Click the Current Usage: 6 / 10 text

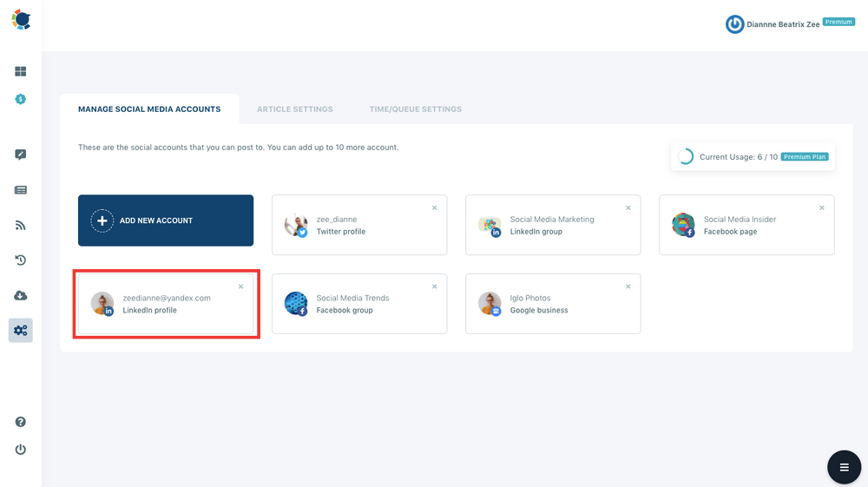click(739, 156)
